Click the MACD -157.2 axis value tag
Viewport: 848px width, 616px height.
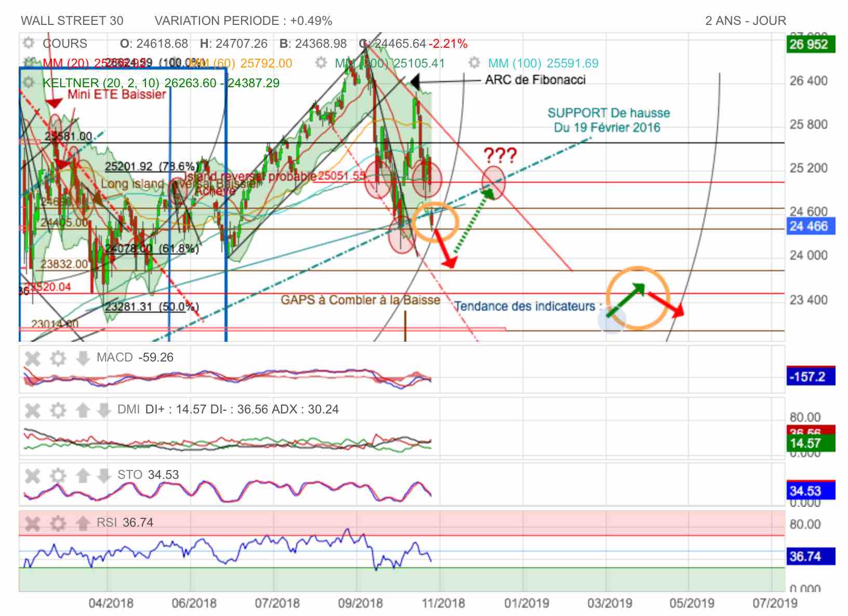click(811, 377)
